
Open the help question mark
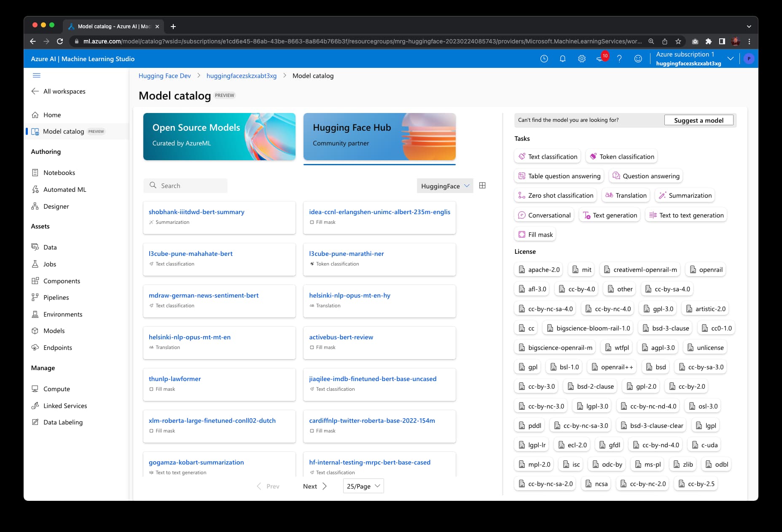click(619, 59)
